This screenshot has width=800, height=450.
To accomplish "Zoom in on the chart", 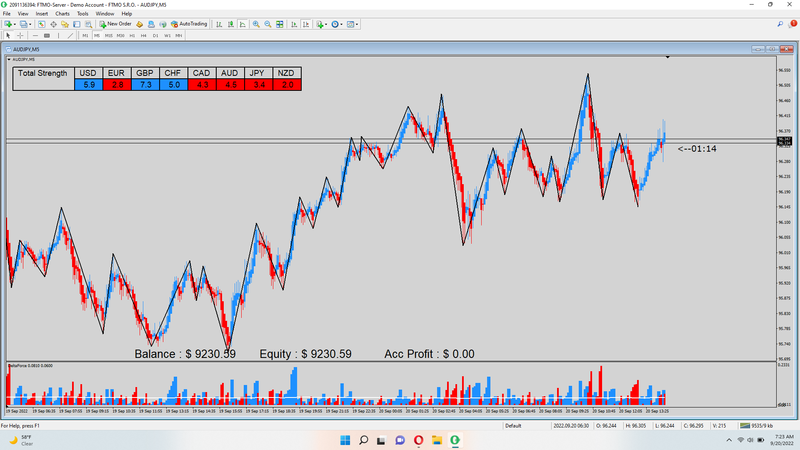I will [x=256, y=24].
